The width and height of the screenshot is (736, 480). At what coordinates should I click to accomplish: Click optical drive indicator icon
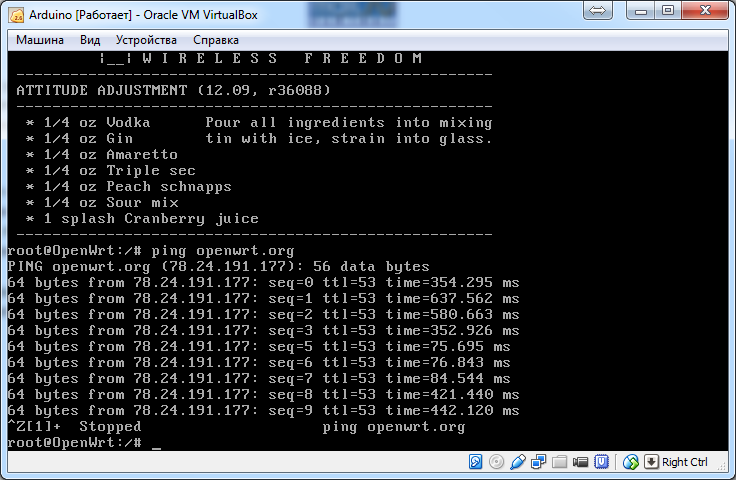pos(496,462)
